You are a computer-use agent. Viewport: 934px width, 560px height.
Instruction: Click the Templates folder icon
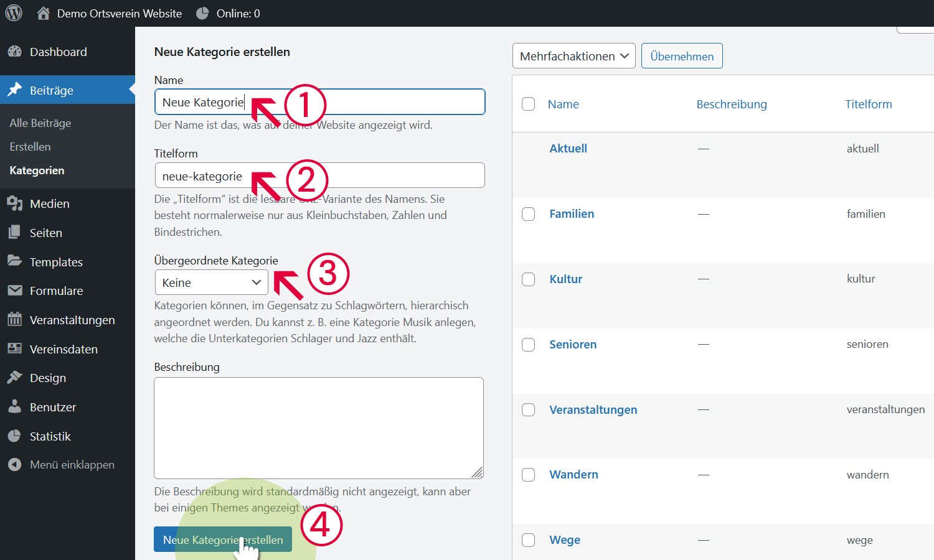[x=15, y=261]
